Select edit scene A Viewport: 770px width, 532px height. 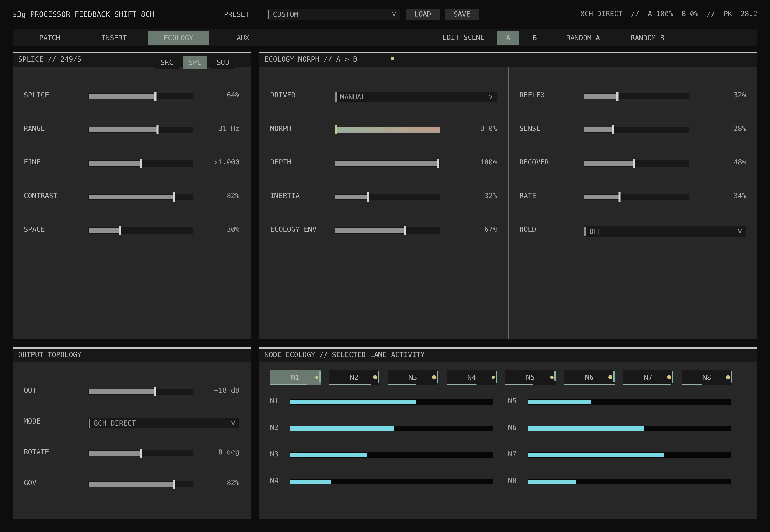click(x=508, y=38)
